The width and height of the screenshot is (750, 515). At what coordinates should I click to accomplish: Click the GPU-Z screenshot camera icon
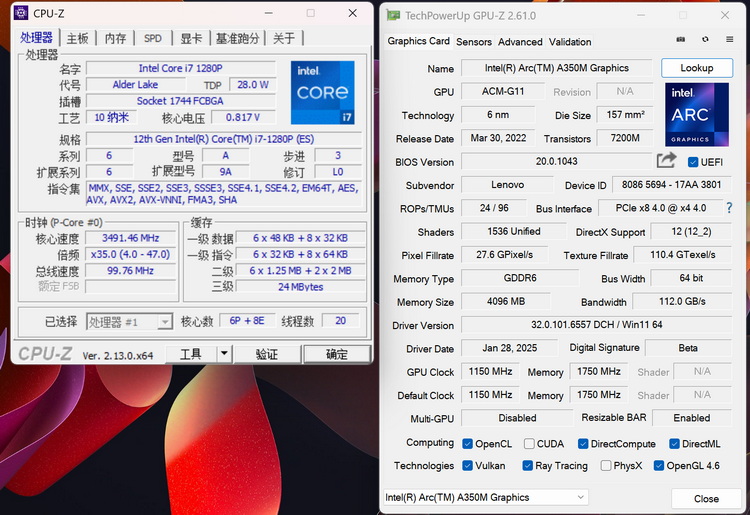[681, 40]
